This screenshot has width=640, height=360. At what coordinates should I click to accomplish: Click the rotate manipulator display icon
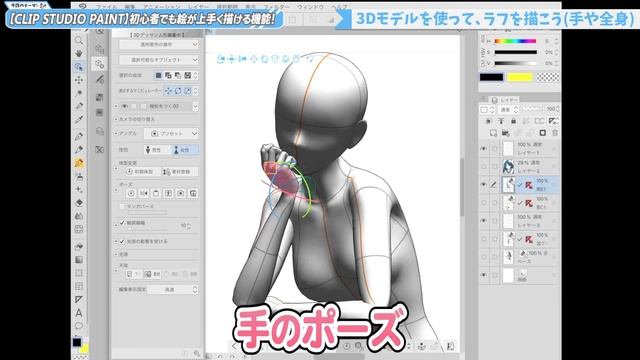click(x=178, y=91)
